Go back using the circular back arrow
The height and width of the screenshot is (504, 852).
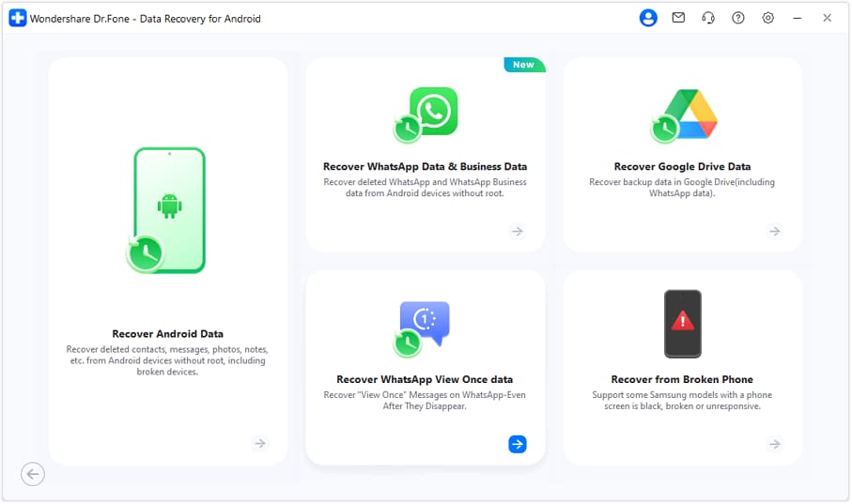[33, 474]
